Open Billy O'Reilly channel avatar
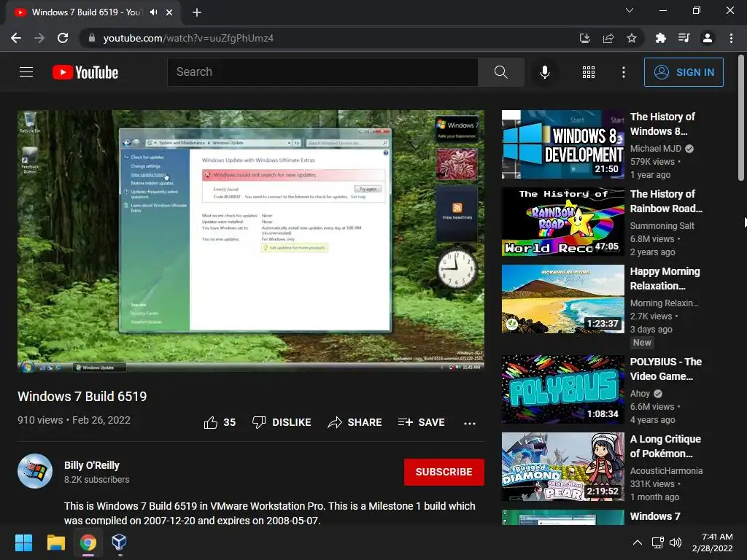 [35, 471]
